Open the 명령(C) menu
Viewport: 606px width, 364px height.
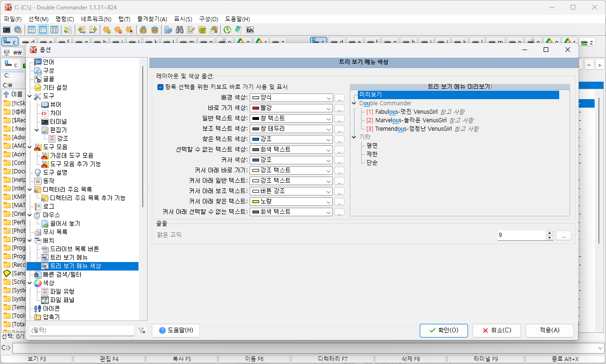(x=65, y=19)
